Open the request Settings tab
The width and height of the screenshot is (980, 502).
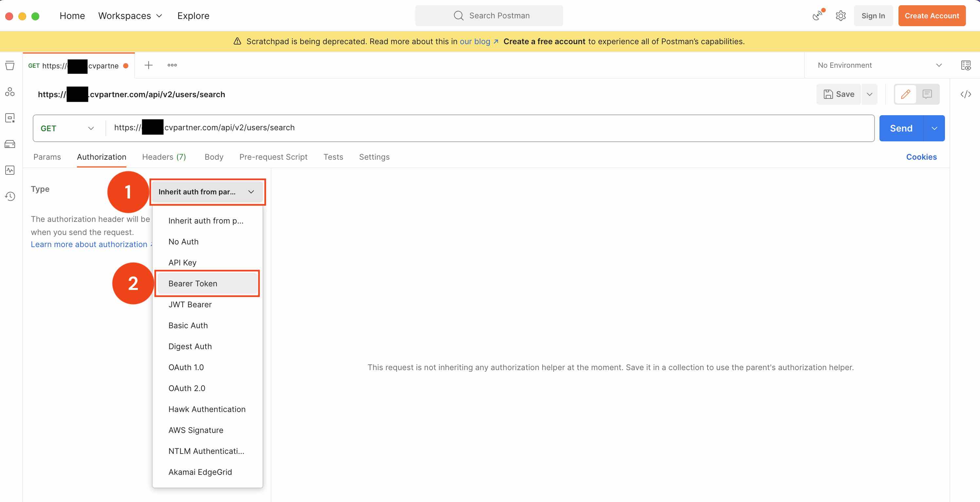coord(374,157)
